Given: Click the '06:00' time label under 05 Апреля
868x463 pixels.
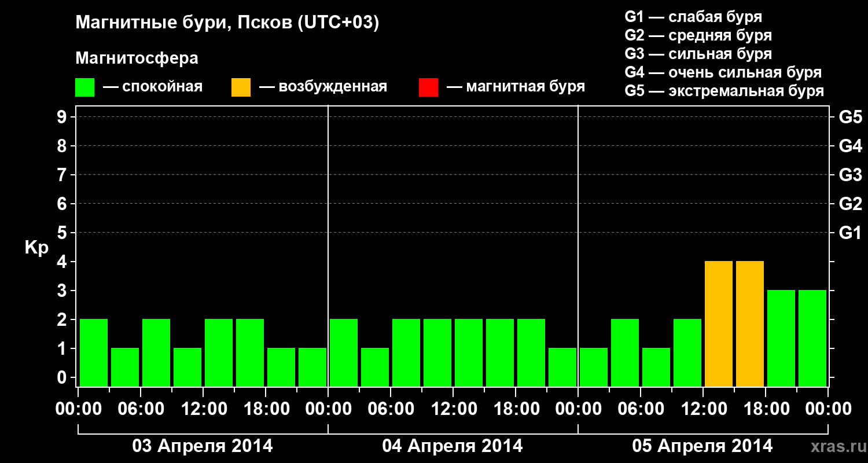Looking at the screenshot, I should 641,409.
